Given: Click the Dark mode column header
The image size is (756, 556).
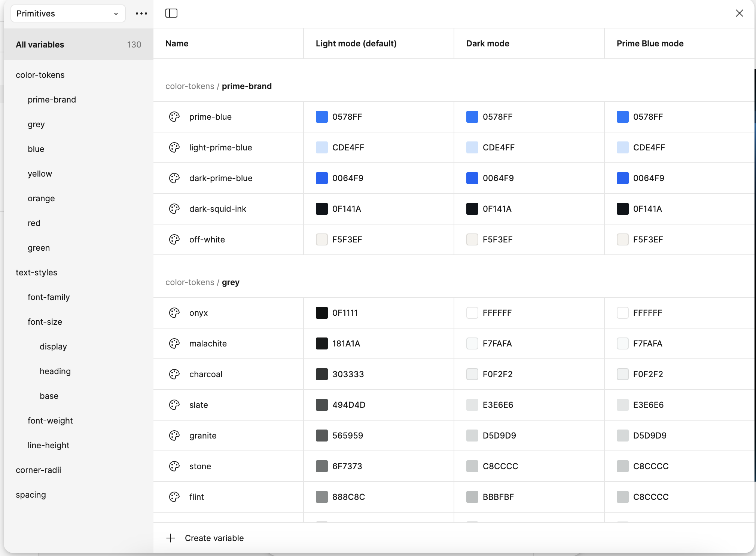Looking at the screenshot, I should click(x=488, y=43).
